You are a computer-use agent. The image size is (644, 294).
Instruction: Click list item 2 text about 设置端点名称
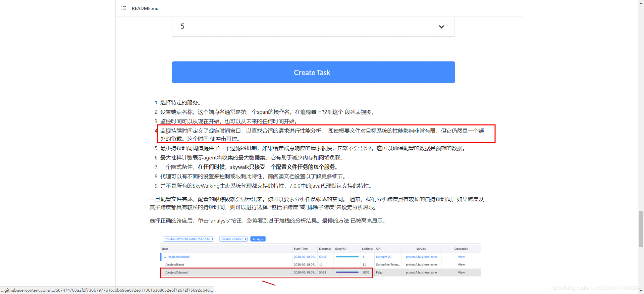[x=268, y=112]
